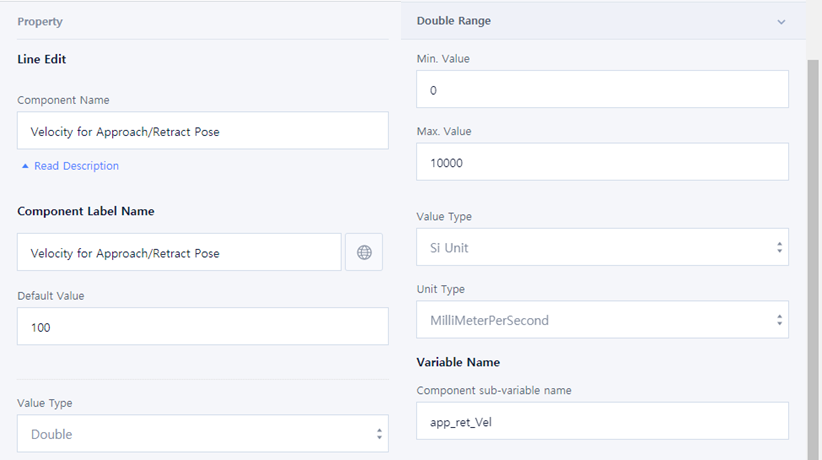The width and height of the screenshot is (822, 460).
Task: Open the Value Type dropdown showing Double
Action: coord(202,434)
